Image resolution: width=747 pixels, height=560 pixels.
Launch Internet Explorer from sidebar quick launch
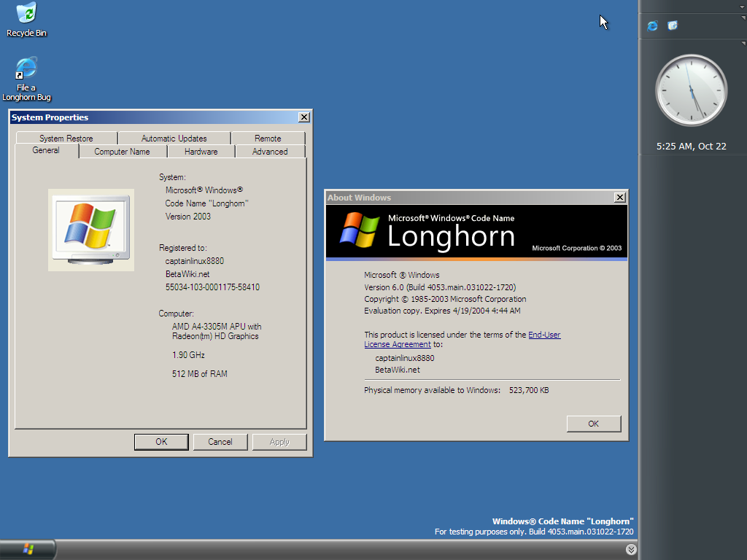[653, 26]
